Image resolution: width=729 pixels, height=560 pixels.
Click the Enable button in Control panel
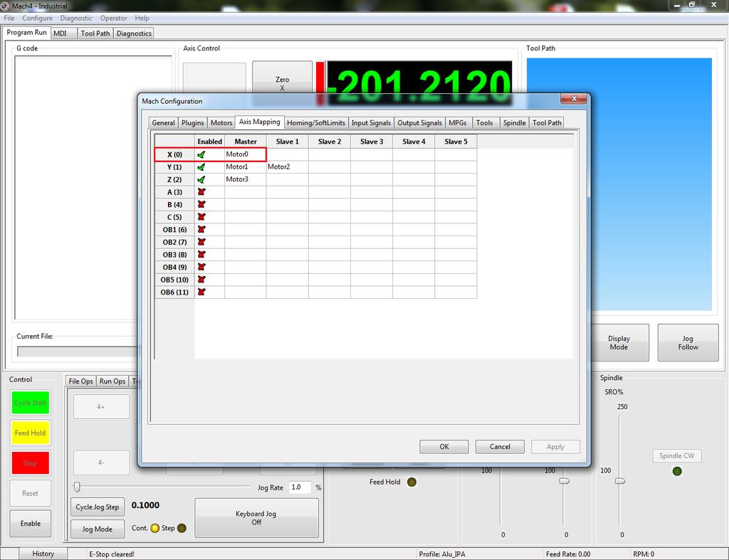coord(30,523)
